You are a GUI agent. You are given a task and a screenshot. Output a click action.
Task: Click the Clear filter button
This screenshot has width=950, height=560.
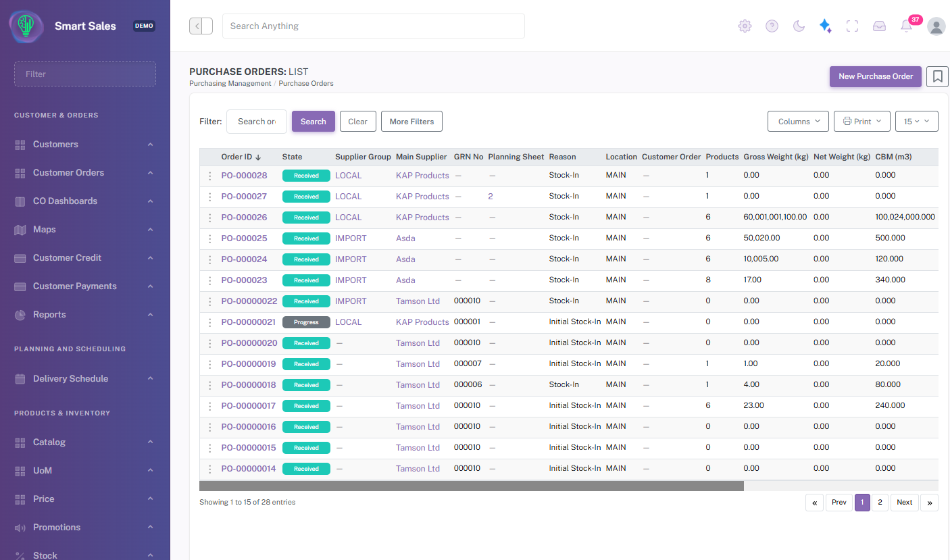[358, 122]
